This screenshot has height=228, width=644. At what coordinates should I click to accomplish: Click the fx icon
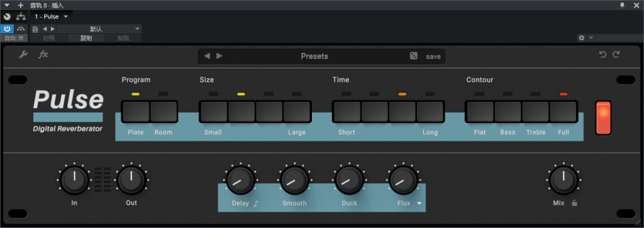coord(43,54)
